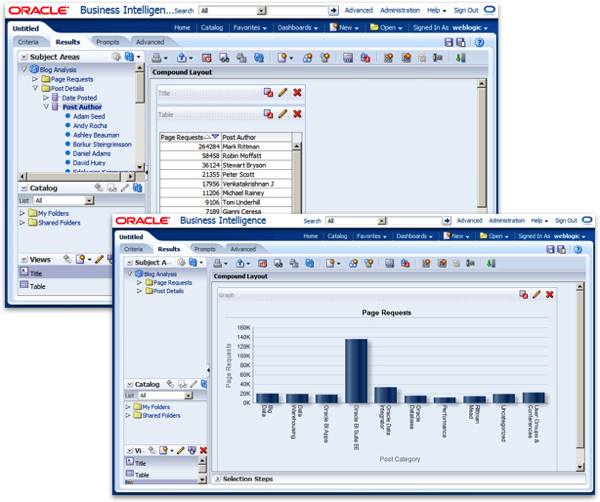Select Shared Folders in front window catalog
The height and width of the screenshot is (502, 600).
[x=161, y=416]
